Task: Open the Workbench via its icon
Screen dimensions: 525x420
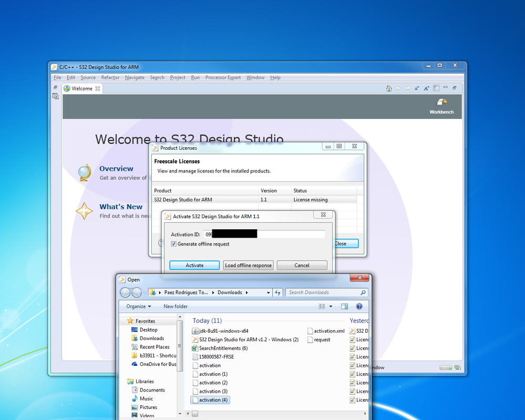Action: pyautogui.click(x=442, y=102)
